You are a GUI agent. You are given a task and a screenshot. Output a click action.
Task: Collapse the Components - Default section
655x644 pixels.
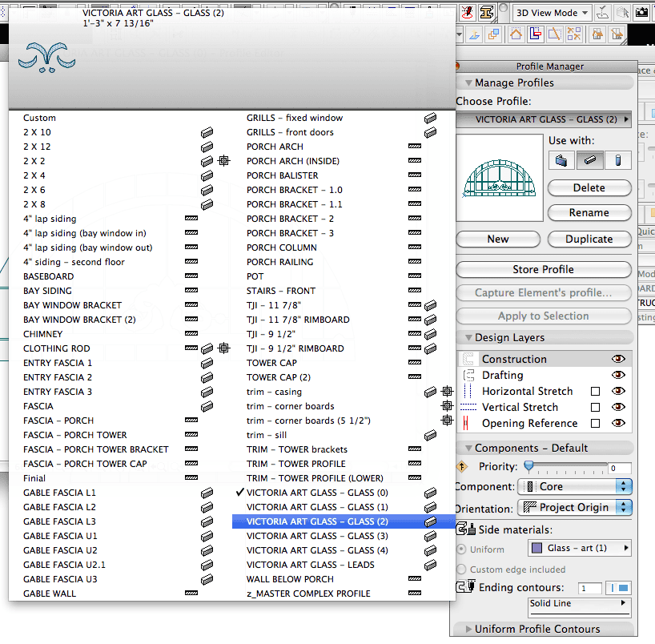coord(468,448)
